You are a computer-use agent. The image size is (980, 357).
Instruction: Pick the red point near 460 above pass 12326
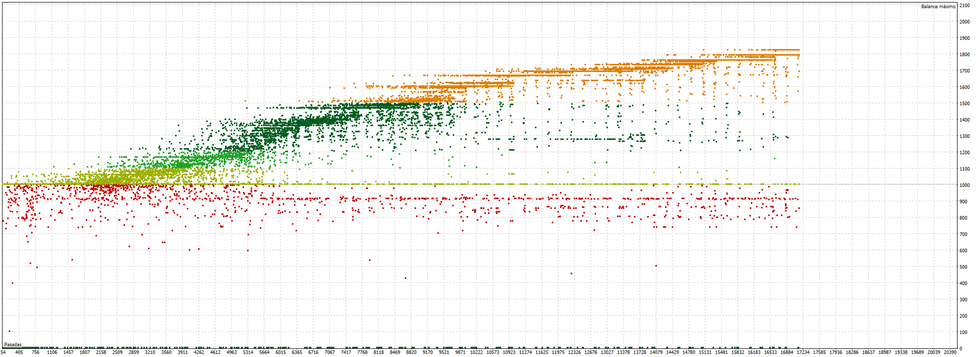[x=571, y=274]
